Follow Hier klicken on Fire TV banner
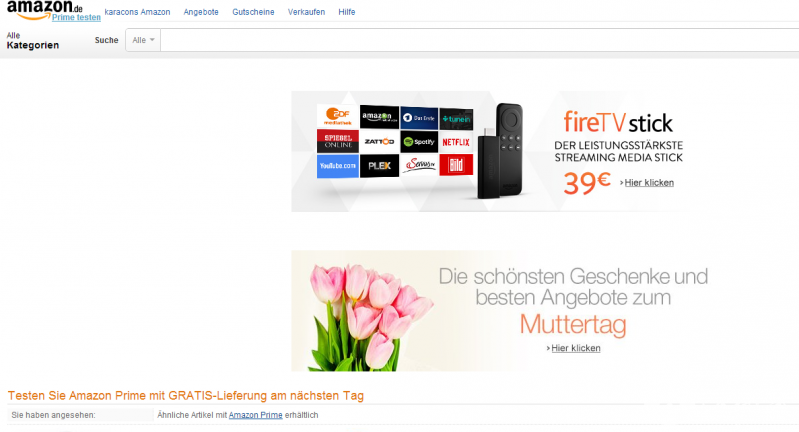799x432 pixels. pos(649,182)
